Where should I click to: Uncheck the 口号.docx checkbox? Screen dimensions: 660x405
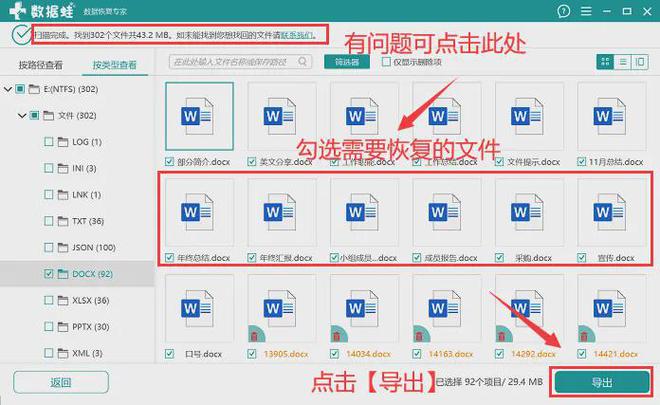[x=169, y=354]
